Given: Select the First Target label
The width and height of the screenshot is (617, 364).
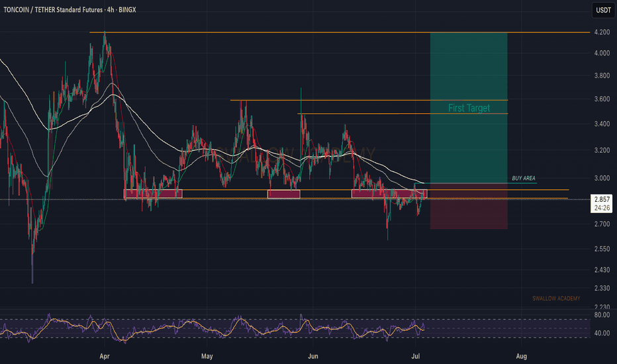Looking at the screenshot, I should 469,108.
